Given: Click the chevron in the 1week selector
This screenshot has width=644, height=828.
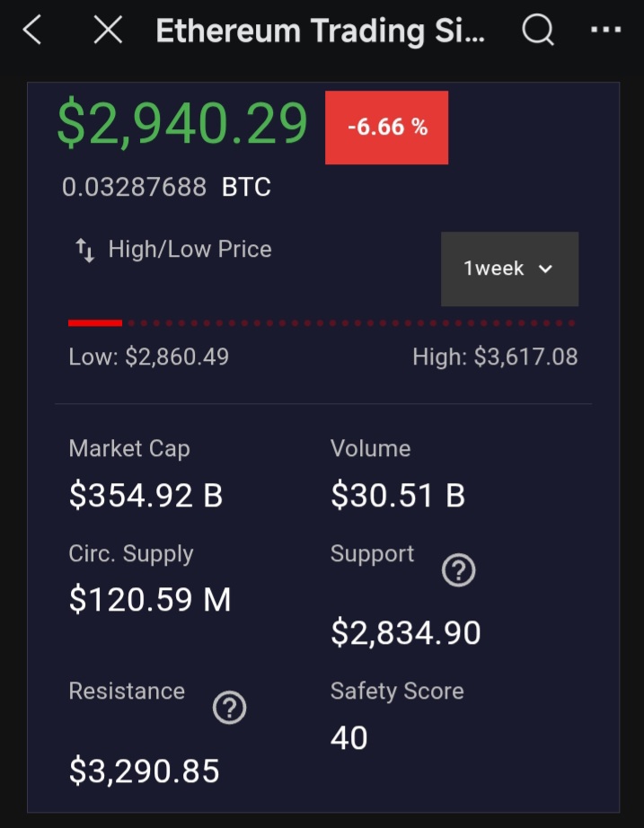Looking at the screenshot, I should [x=545, y=269].
